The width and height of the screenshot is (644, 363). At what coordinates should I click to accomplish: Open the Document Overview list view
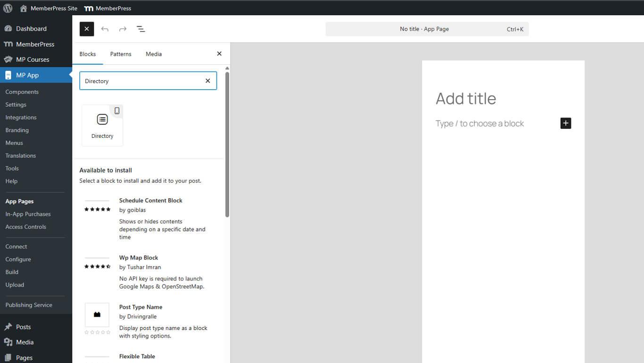click(x=140, y=29)
